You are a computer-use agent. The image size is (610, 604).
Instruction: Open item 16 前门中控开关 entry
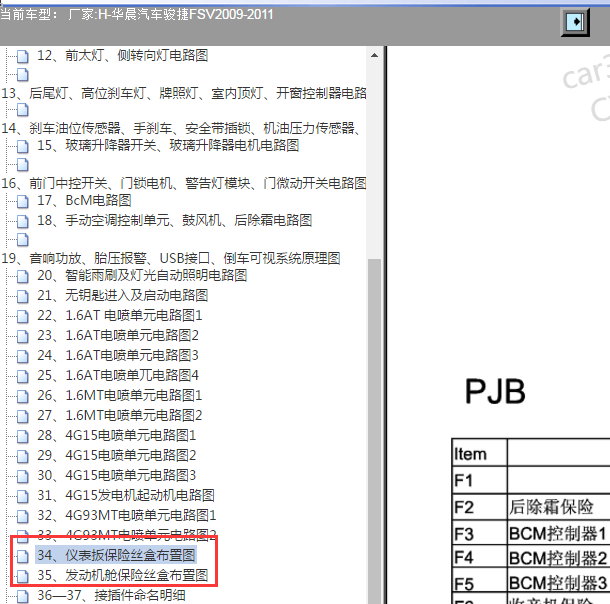184,183
